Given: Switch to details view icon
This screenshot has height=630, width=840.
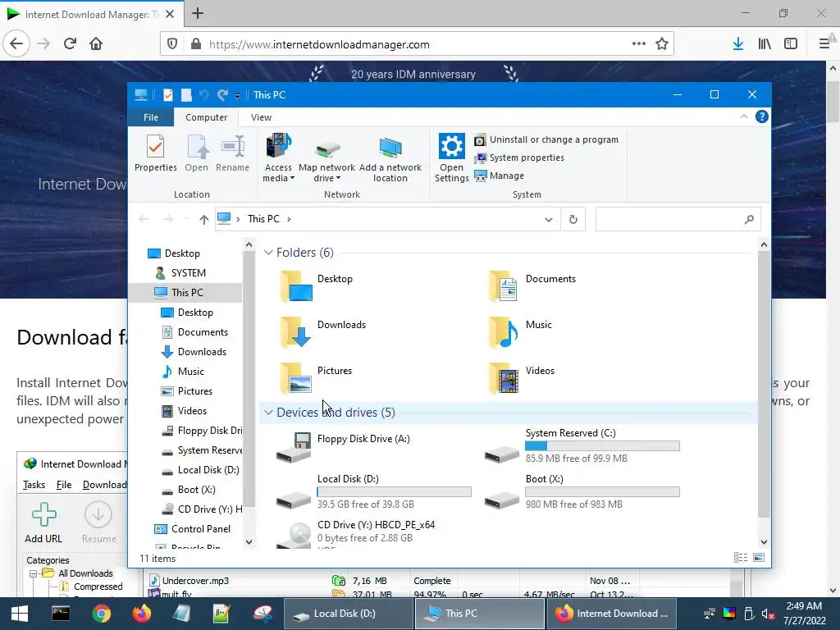Looking at the screenshot, I should click(741, 558).
